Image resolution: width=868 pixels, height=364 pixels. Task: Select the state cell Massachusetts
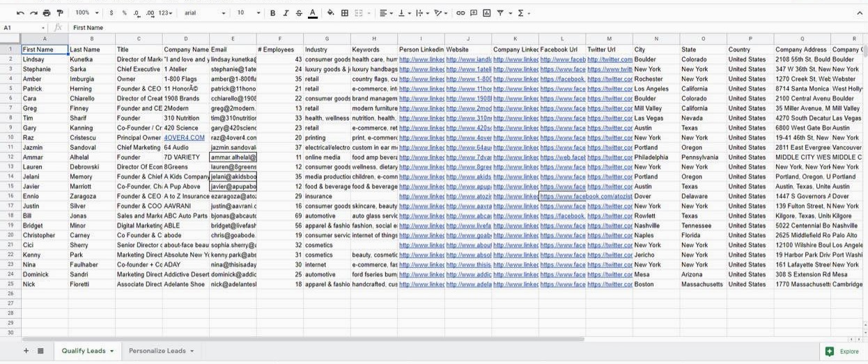(704, 285)
